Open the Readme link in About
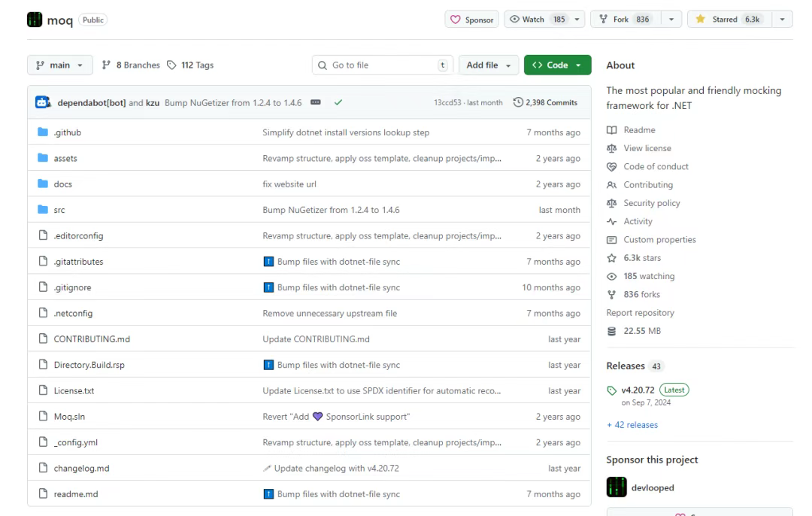The width and height of the screenshot is (812, 516). [x=639, y=130]
